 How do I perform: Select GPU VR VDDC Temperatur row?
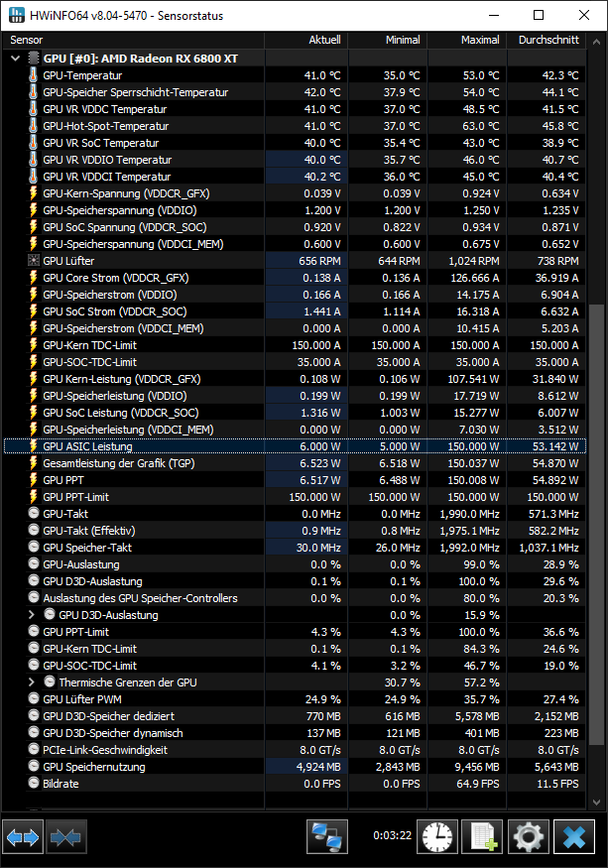pos(295,109)
